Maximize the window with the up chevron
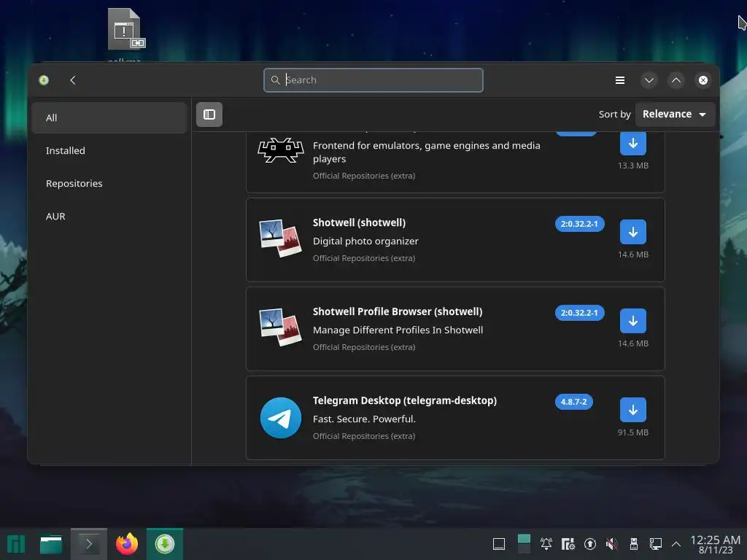Screen dimensions: 747x560 676,80
